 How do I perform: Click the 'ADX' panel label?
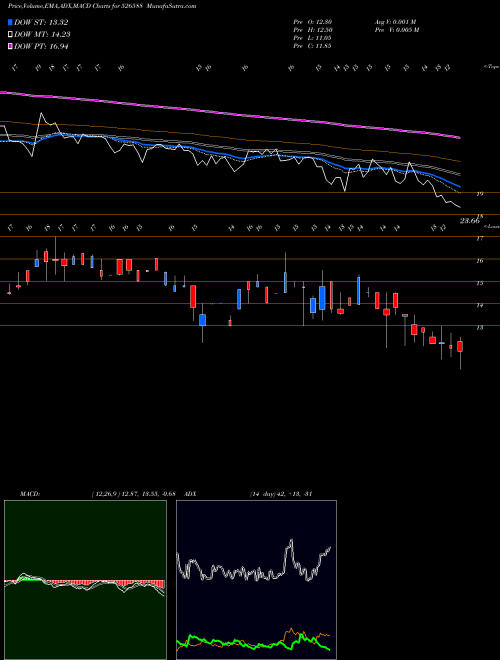point(190,493)
